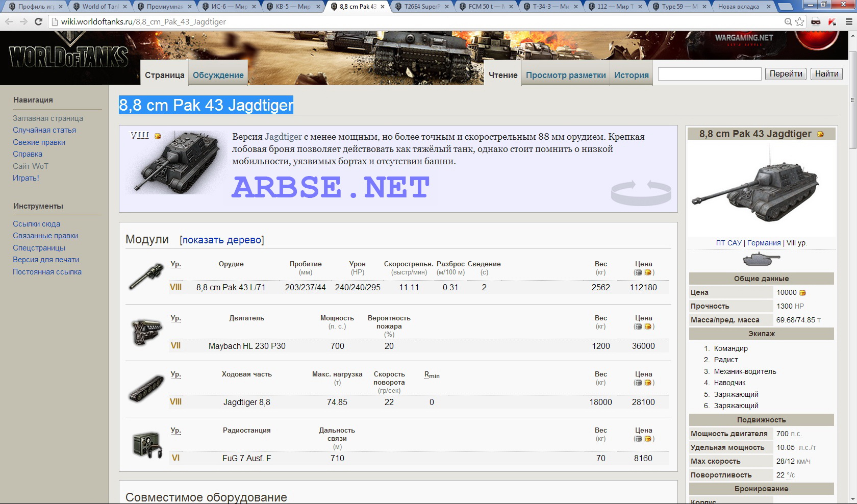Click the Германия link
This screenshot has height=504, width=857.
tap(764, 243)
